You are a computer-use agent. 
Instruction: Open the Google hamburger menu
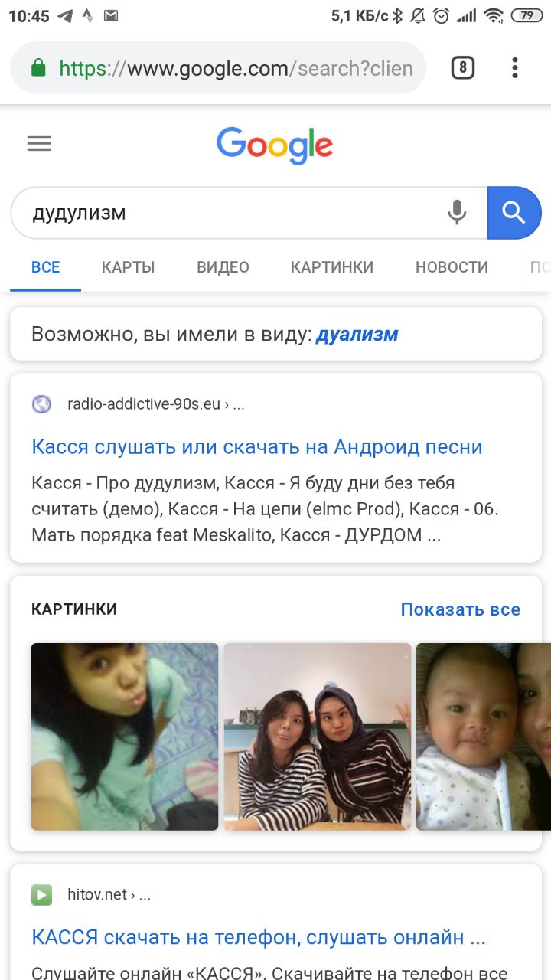coord(39,143)
